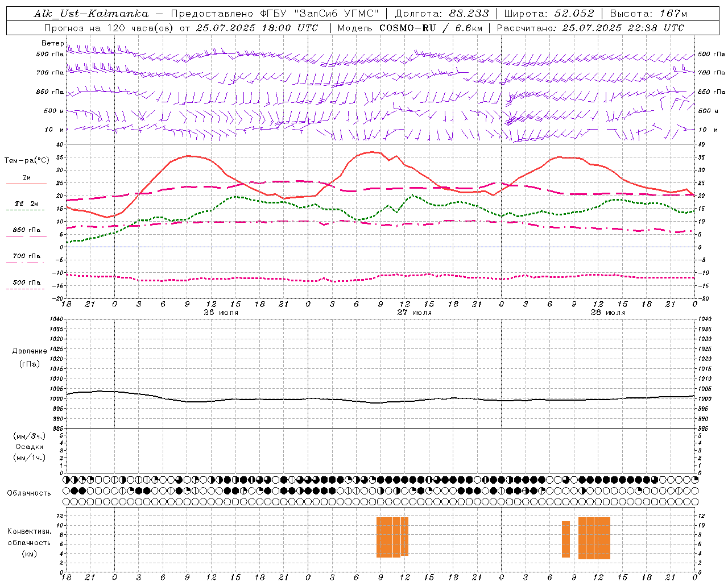Click the narrow isolated orange convective bar
This screenshot has width=728, height=582.
click(566, 539)
